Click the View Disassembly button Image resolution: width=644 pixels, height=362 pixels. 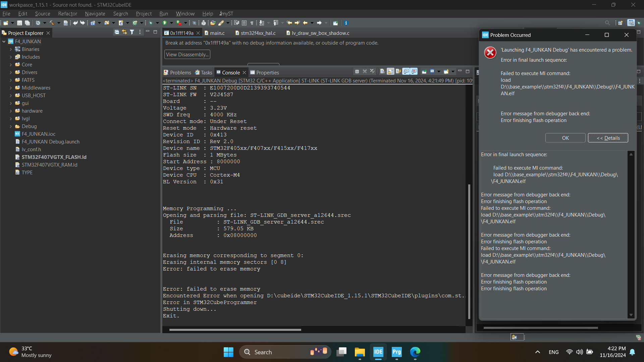coord(187,54)
